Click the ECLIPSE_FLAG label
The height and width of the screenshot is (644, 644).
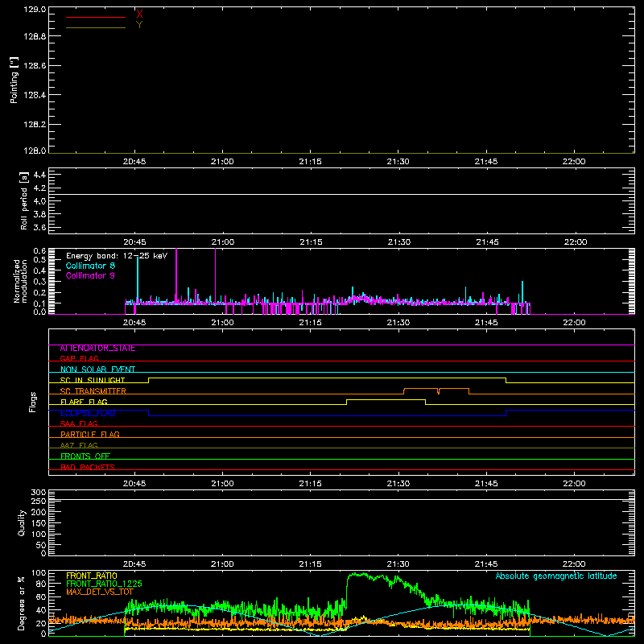(88, 413)
